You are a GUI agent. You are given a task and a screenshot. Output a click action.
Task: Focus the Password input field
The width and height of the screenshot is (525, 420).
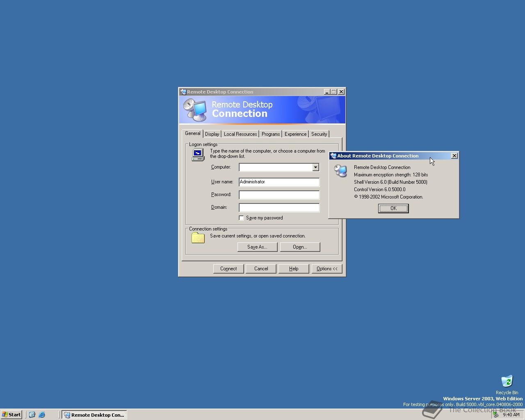279,195
